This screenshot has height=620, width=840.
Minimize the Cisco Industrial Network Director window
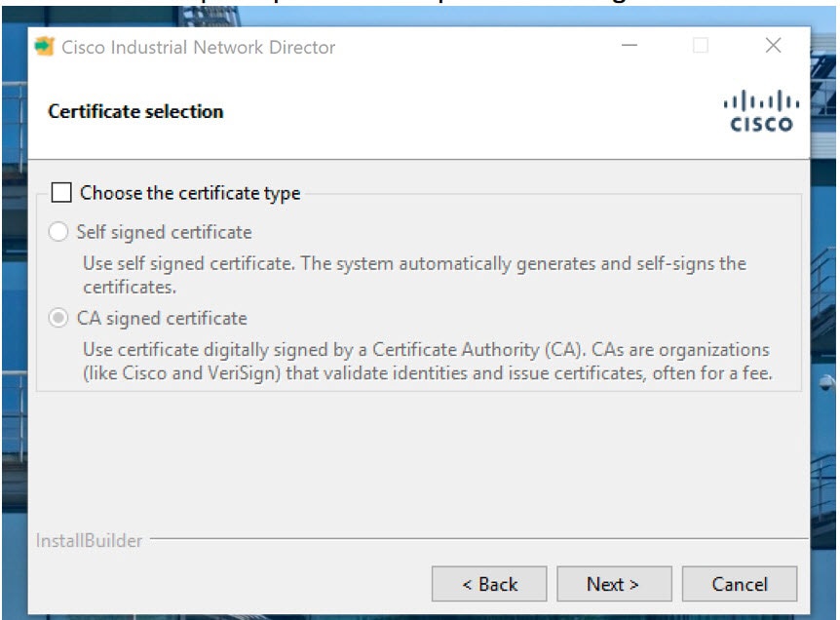coord(630,46)
